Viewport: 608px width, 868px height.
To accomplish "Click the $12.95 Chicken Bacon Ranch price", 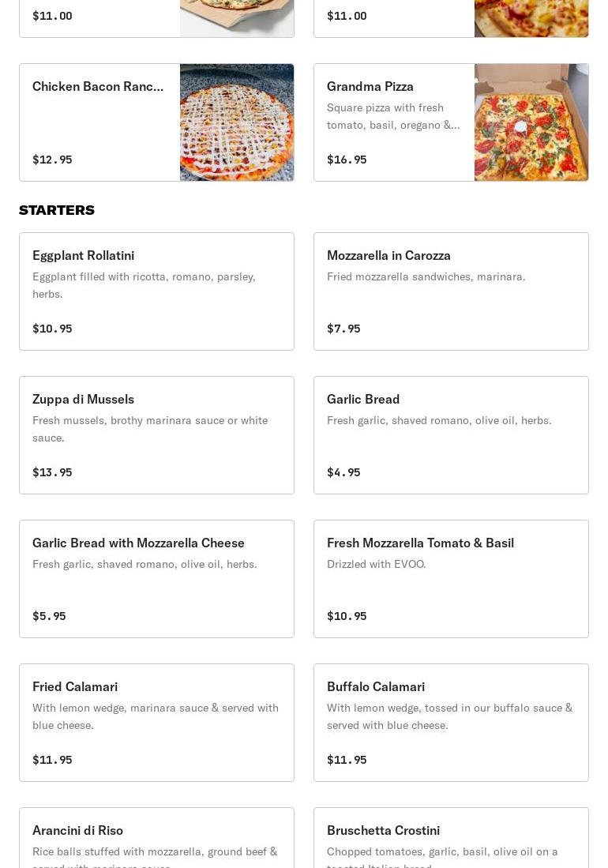I will pos(52,160).
